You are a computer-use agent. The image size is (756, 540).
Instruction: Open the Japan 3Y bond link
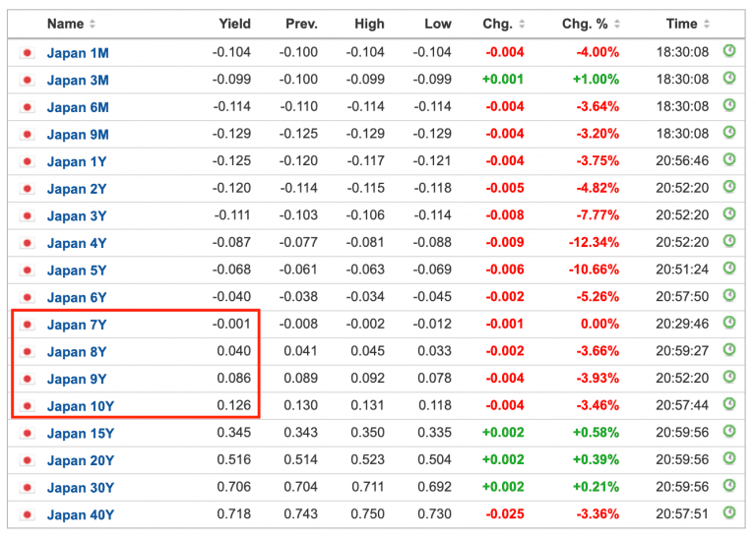point(77,216)
